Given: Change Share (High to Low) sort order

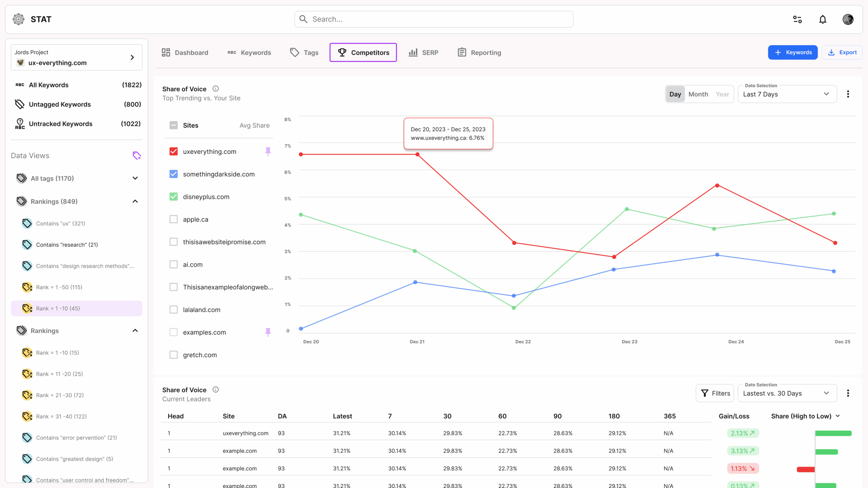Looking at the screenshot, I should tap(806, 416).
